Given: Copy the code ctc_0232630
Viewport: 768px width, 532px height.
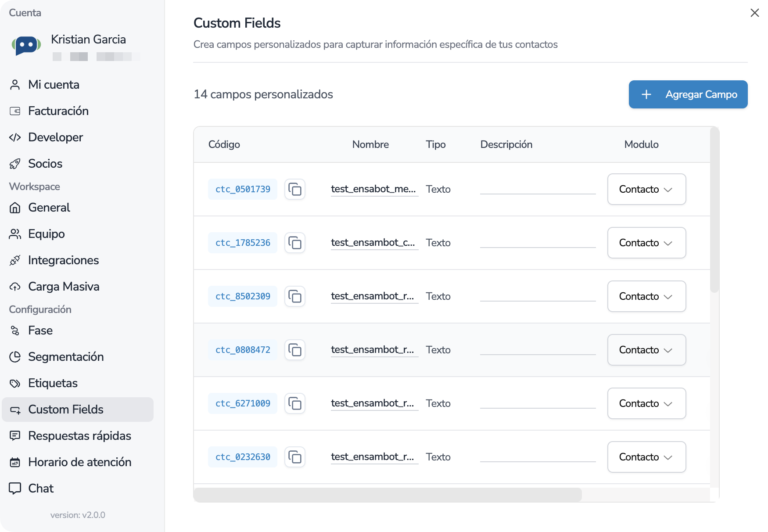Looking at the screenshot, I should (295, 457).
